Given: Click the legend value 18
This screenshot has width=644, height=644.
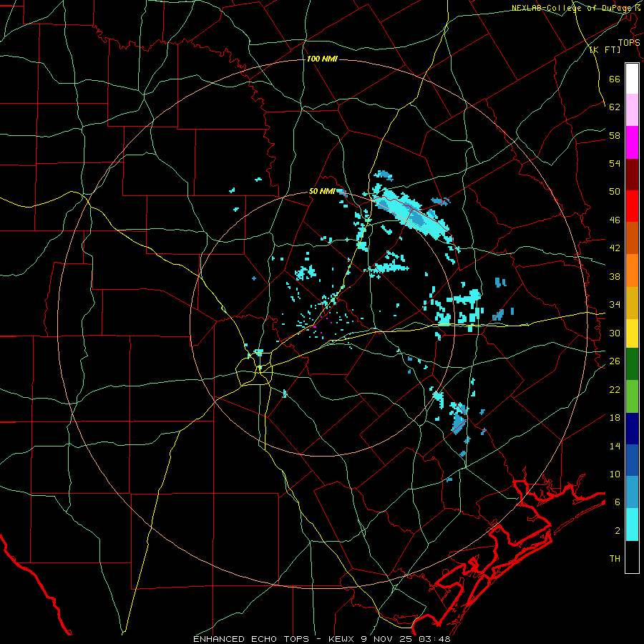Looking at the screenshot, I should (x=615, y=418).
